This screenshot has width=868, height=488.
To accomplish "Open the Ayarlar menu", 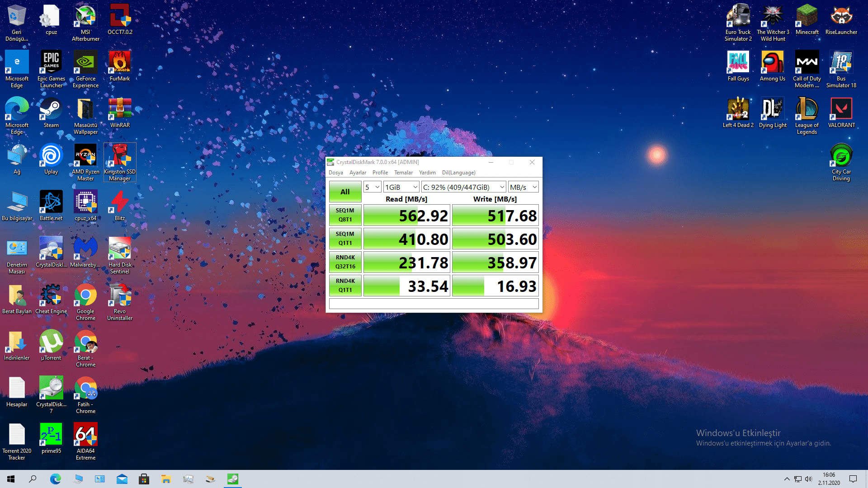I will pos(358,173).
